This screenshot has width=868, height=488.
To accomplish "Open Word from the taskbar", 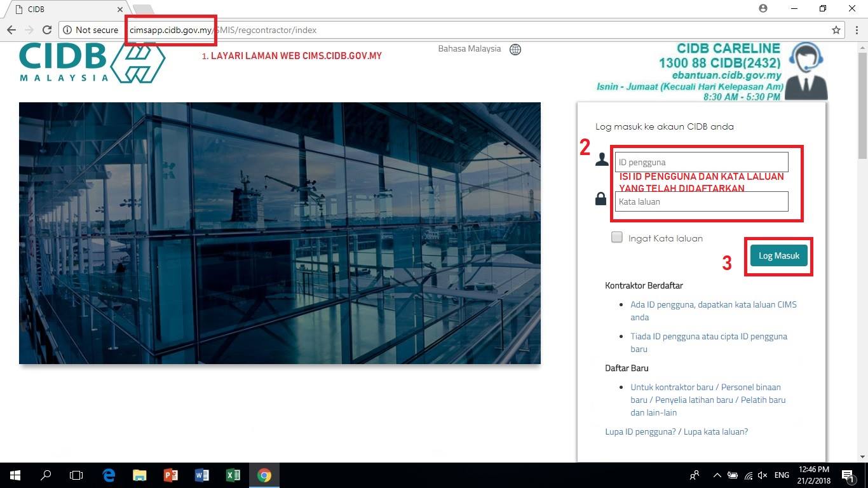I will (201, 475).
